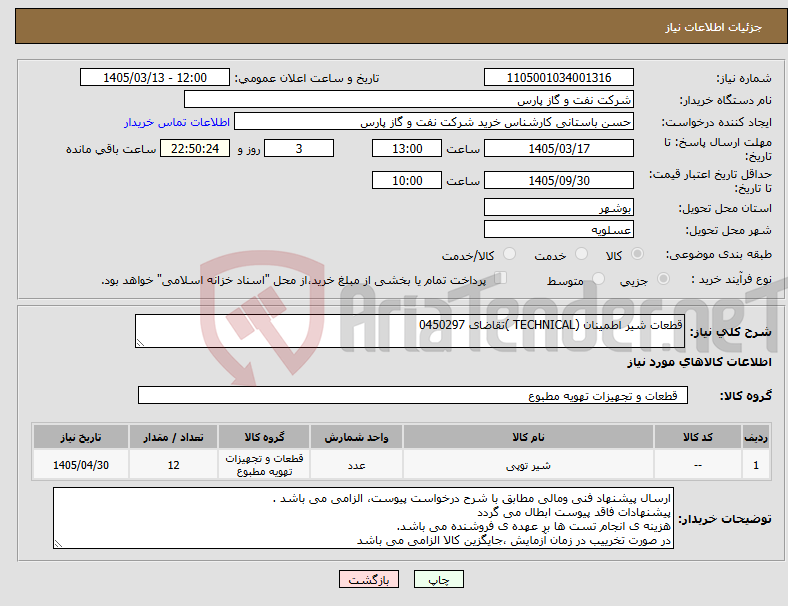Click the general description text area
788x606 pixels.
coord(410,331)
